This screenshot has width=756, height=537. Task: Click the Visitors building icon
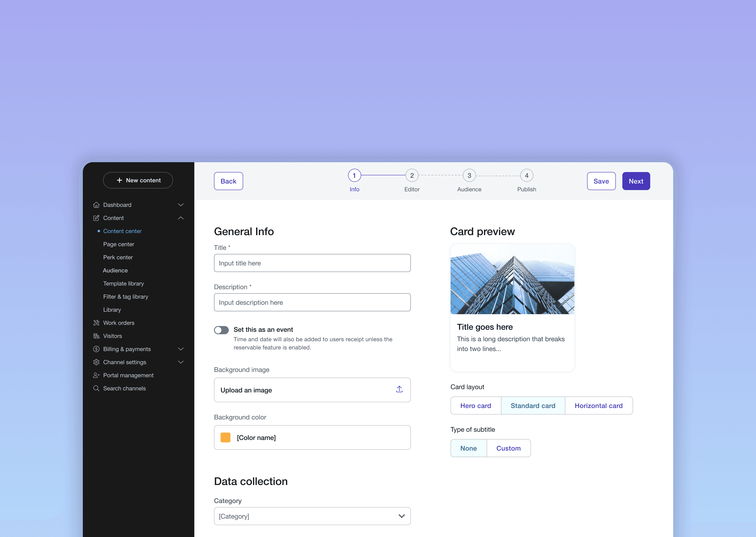[96, 336]
